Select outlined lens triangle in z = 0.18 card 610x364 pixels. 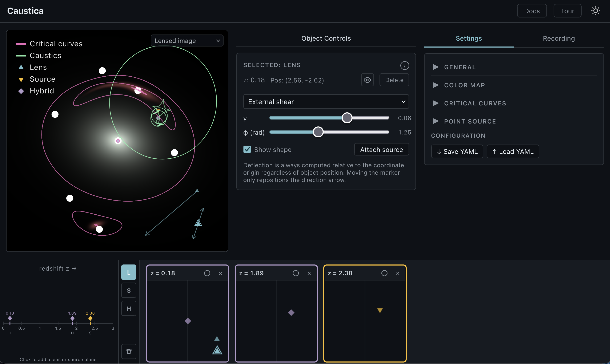(217, 350)
